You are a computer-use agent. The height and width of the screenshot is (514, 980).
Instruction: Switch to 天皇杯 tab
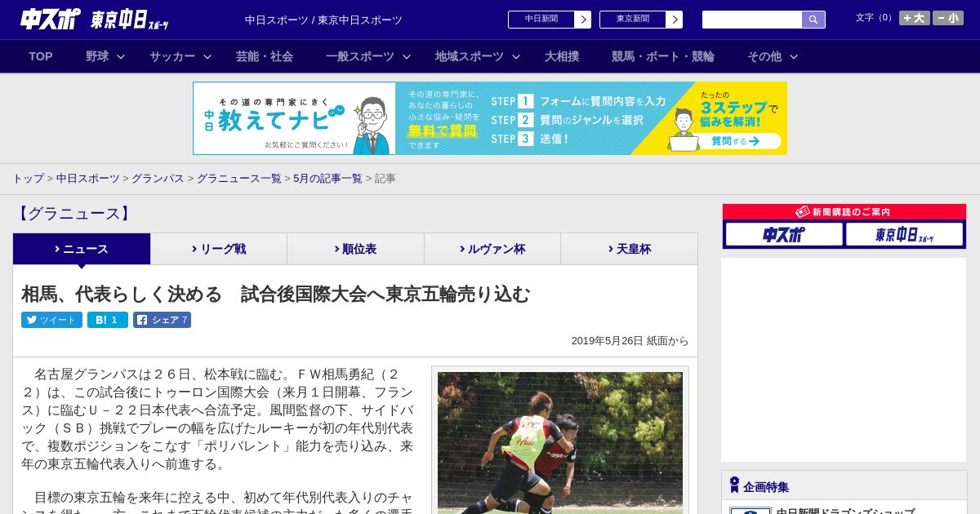coord(629,249)
